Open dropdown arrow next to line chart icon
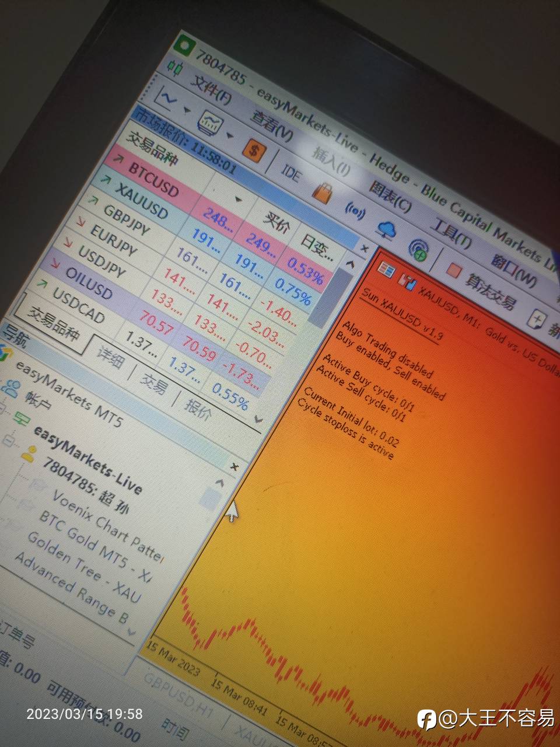This screenshot has height=747, width=560. 187,110
